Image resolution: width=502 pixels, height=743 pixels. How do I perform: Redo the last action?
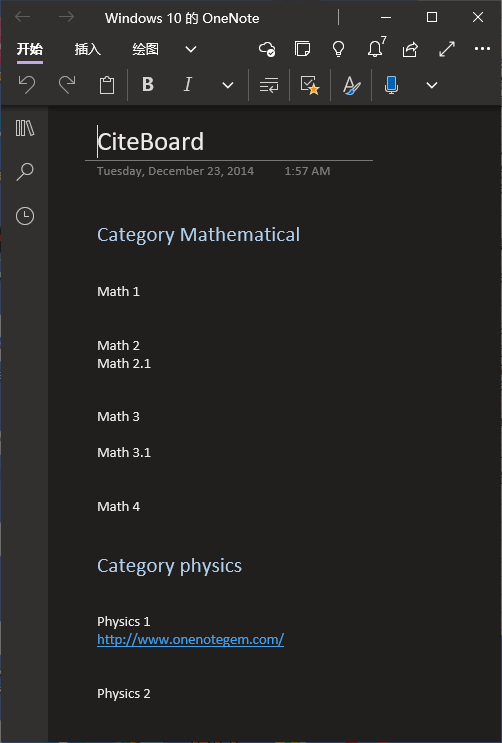tap(67, 85)
